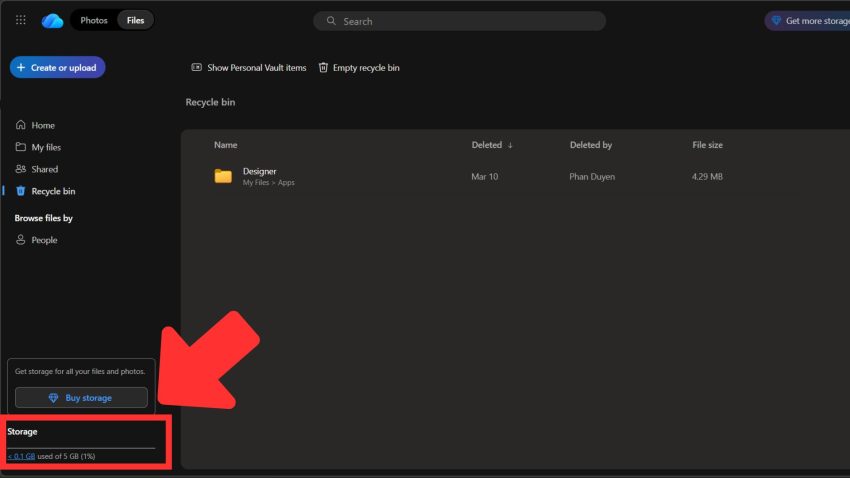Select the Designer folder name
This screenshot has height=478, width=850.
tap(260, 171)
